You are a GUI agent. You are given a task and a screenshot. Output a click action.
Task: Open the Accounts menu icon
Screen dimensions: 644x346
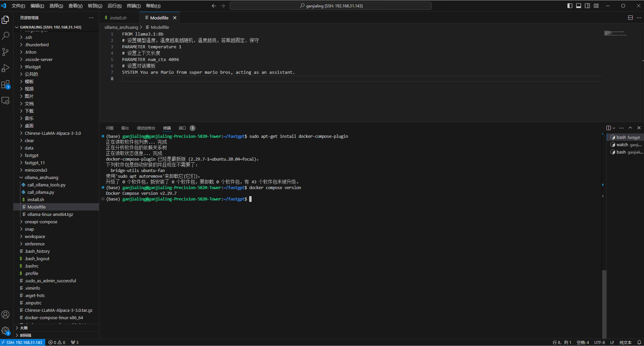(6, 314)
